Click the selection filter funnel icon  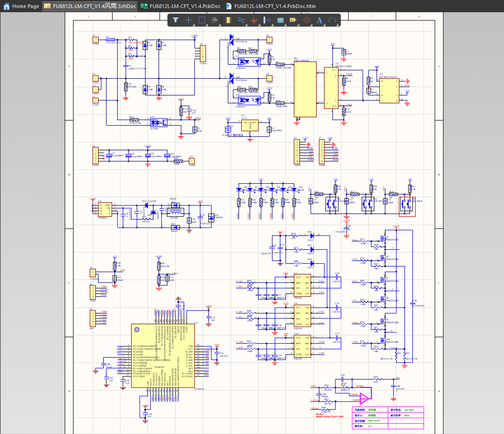point(175,20)
